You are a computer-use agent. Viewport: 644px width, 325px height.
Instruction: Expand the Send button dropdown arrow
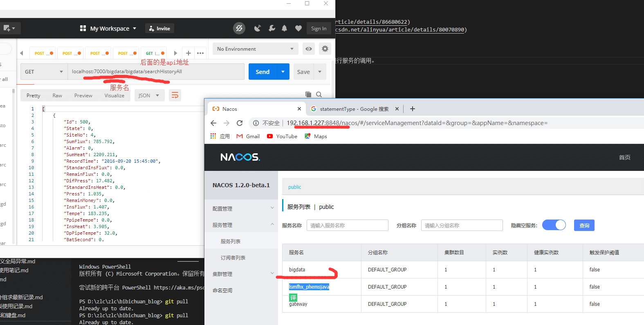click(283, 72)
